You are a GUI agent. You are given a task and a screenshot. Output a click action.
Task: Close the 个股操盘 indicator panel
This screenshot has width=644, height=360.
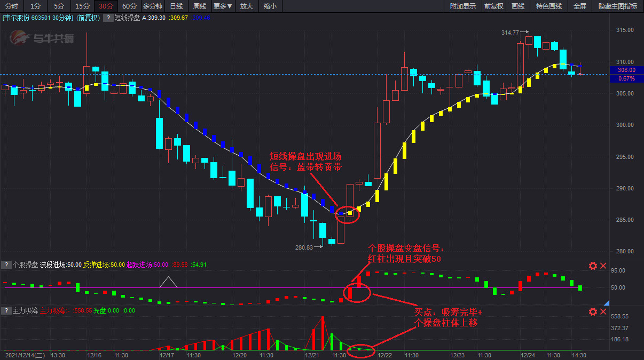click(x=603, y=266)
